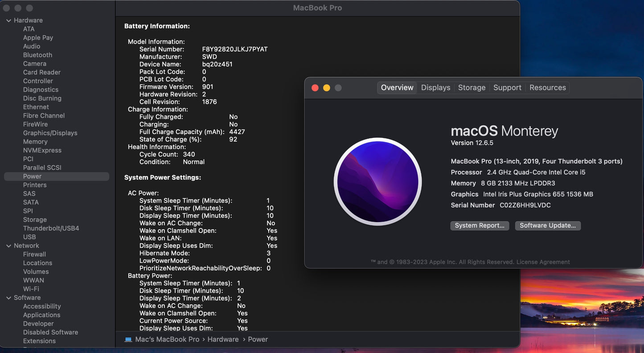Select Controller in the sidebar
644x353 pixels.
coord(38,81)
